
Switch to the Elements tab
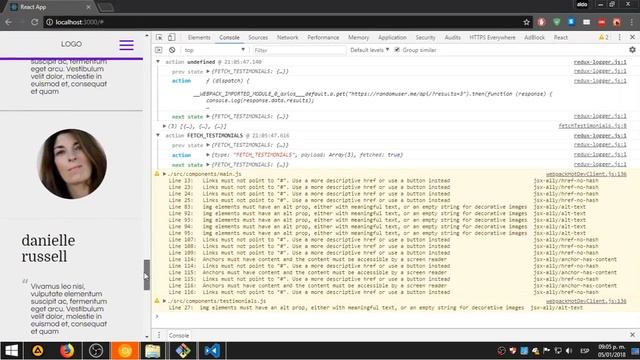199,37
